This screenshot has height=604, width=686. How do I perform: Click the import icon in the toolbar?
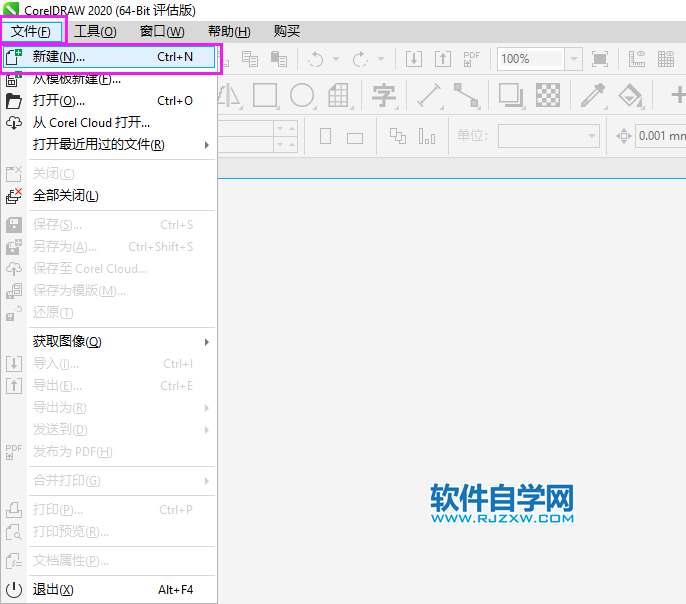(414, 59)
